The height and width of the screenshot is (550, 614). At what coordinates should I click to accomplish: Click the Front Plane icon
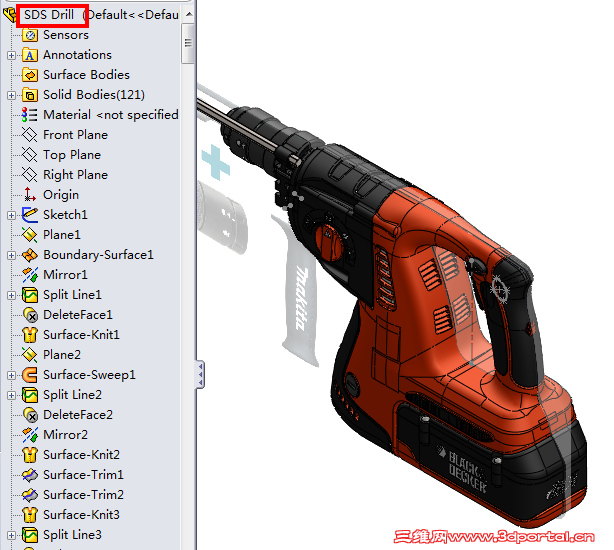tap(30, 135)
